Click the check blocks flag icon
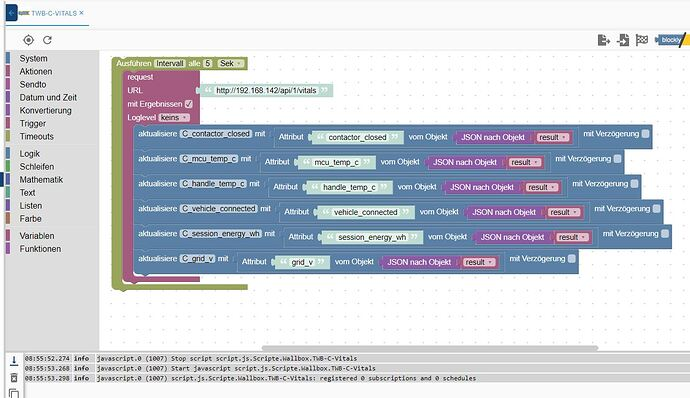 [x=642, y=40]
